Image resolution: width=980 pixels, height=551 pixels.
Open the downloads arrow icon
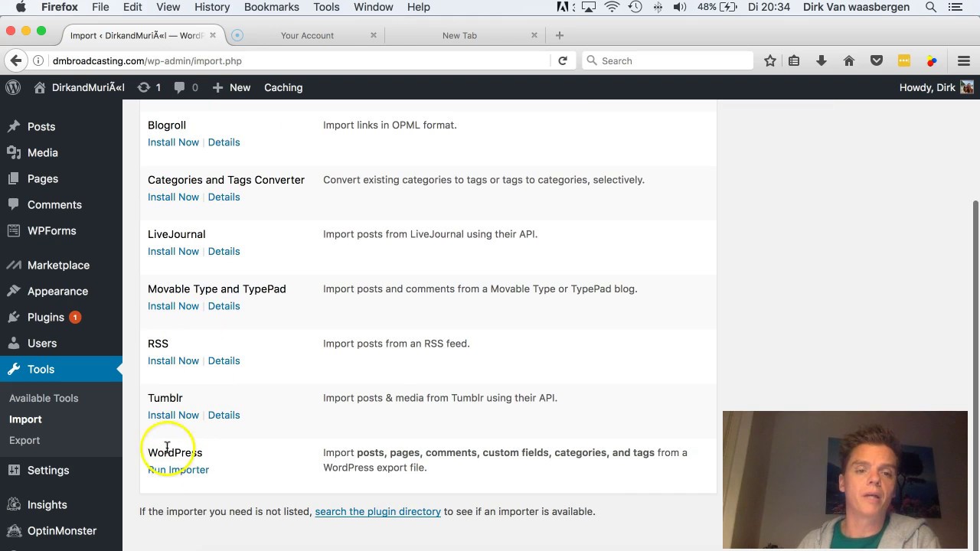click(822, 60)
